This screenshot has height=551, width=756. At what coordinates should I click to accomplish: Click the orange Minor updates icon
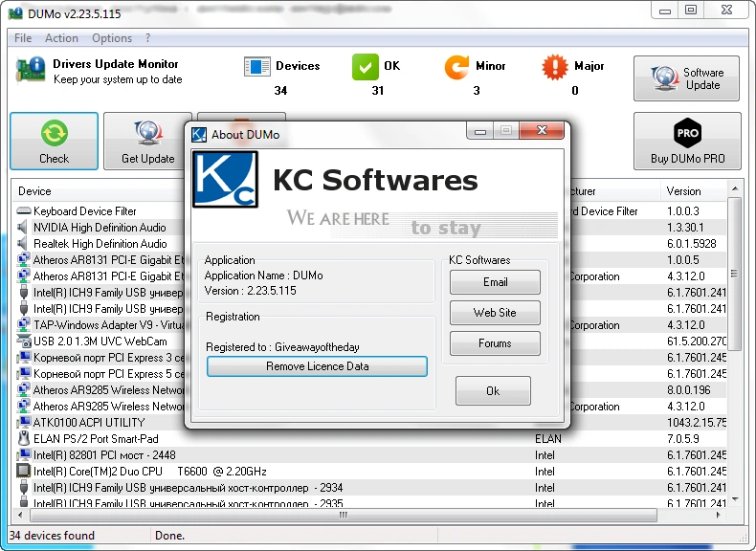pos(456,67)
